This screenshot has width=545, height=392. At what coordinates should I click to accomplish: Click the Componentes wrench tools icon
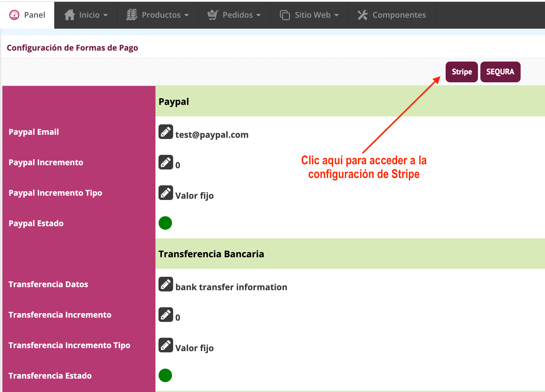pyautogui.click(x=363, y=15)
